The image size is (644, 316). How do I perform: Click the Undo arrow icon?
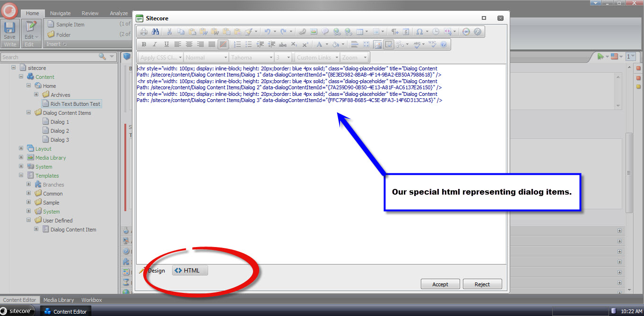point(268,32)
